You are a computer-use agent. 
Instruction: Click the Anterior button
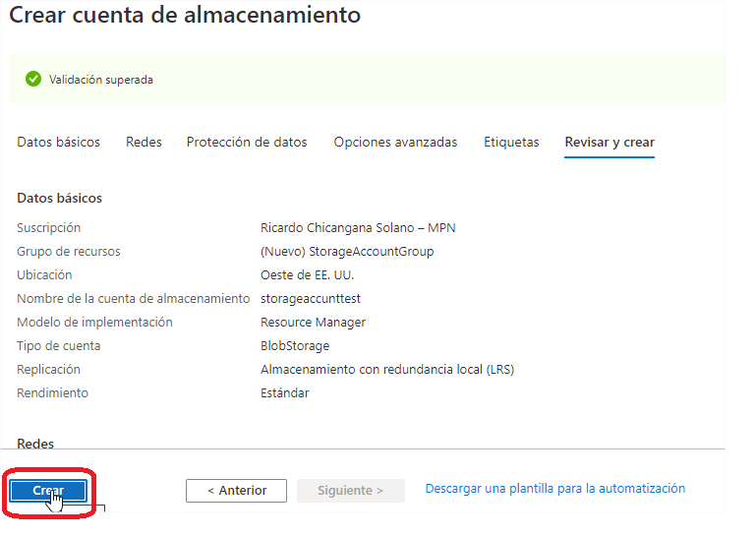point(236,491)
